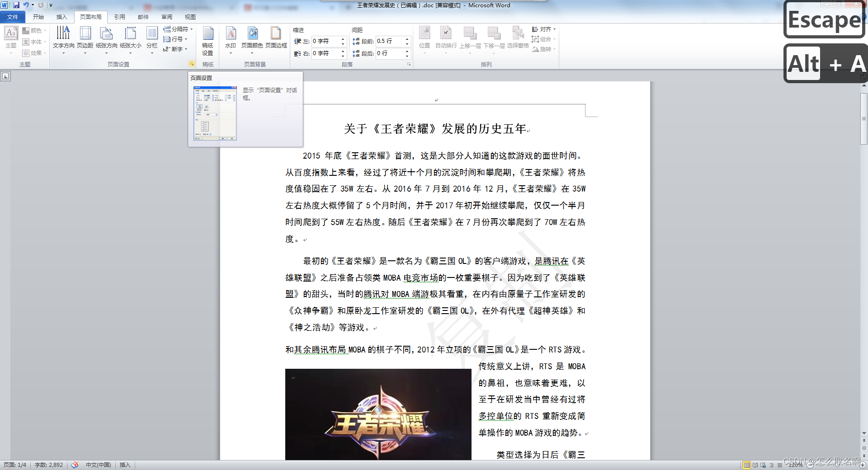Screen dimensions: 868x470
Task: Click the Undo arrow icon
Action: click(26, 5)
